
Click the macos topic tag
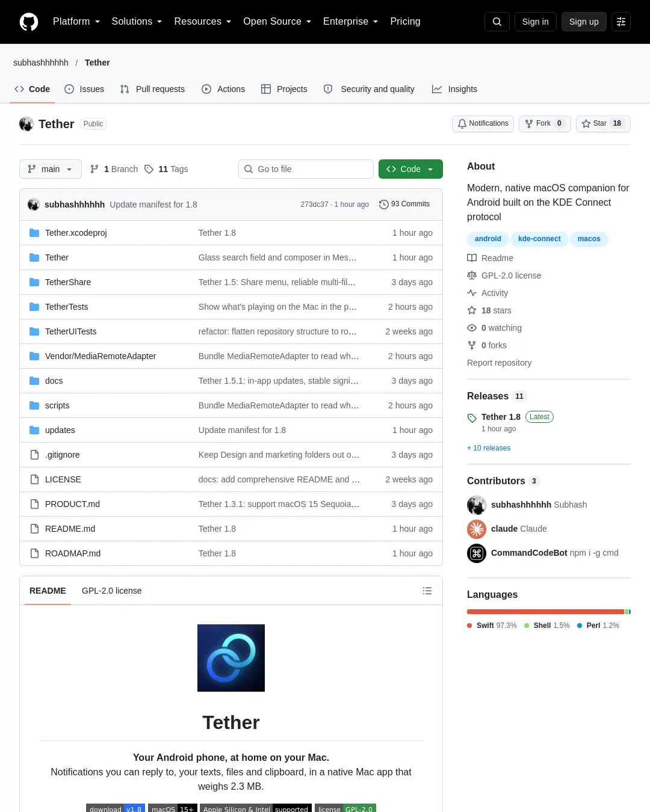[x=589, y=239]
